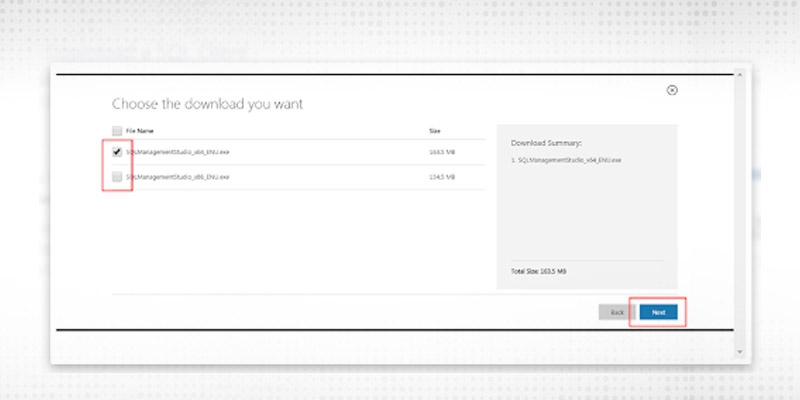Click the Size column header
Viewport: 800px width, 400px height.
click(x=434, y=131)
